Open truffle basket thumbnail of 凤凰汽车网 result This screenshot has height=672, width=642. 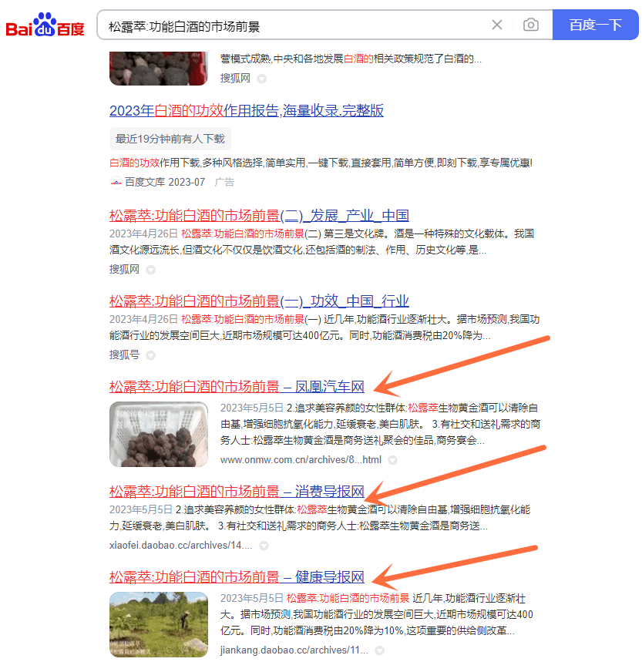pyautogui.click(x=159, y=434)
